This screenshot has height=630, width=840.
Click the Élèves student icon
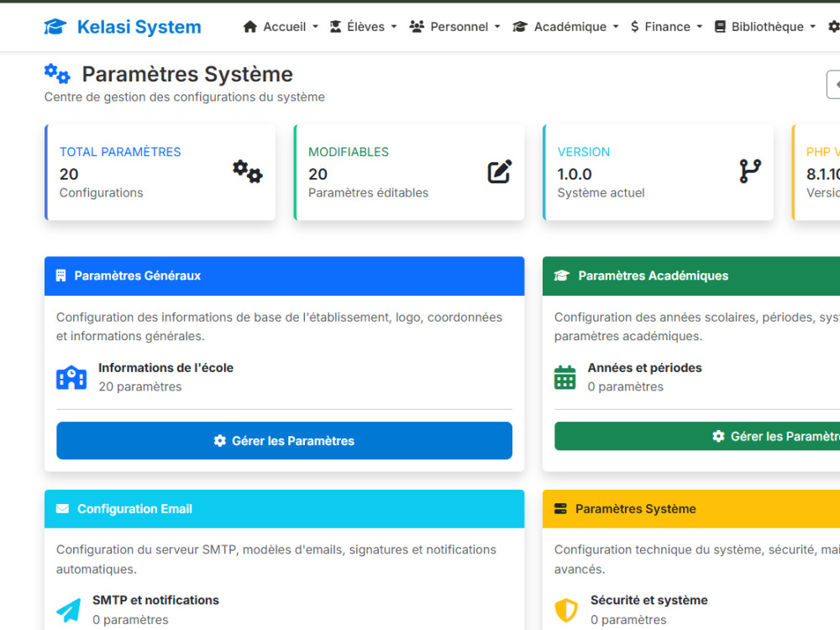[335, 27]
